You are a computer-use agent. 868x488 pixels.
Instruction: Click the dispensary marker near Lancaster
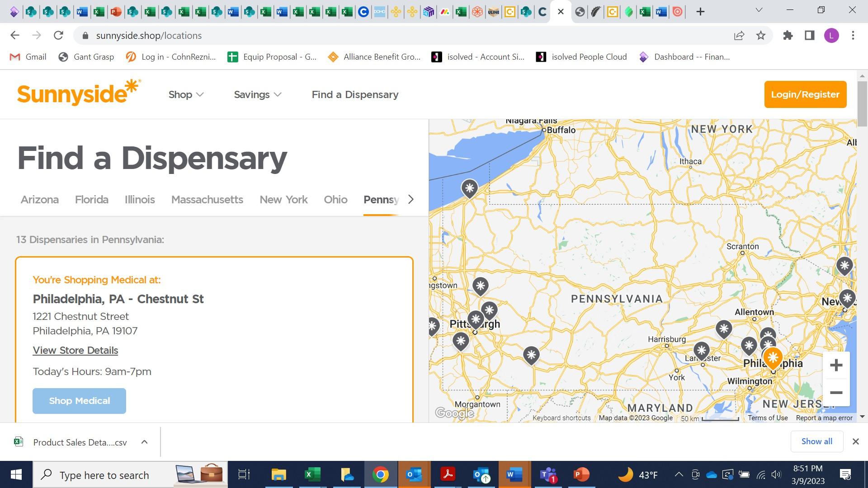(701, 350)
